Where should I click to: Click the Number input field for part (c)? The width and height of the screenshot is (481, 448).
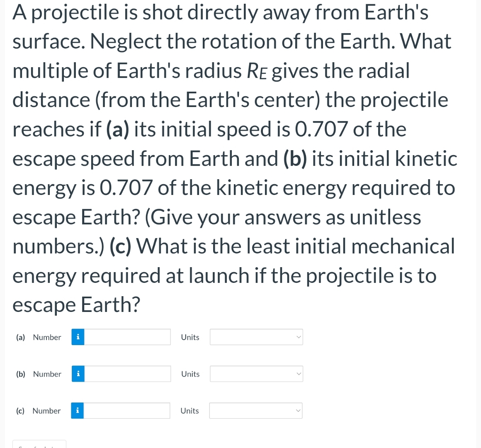126,411
